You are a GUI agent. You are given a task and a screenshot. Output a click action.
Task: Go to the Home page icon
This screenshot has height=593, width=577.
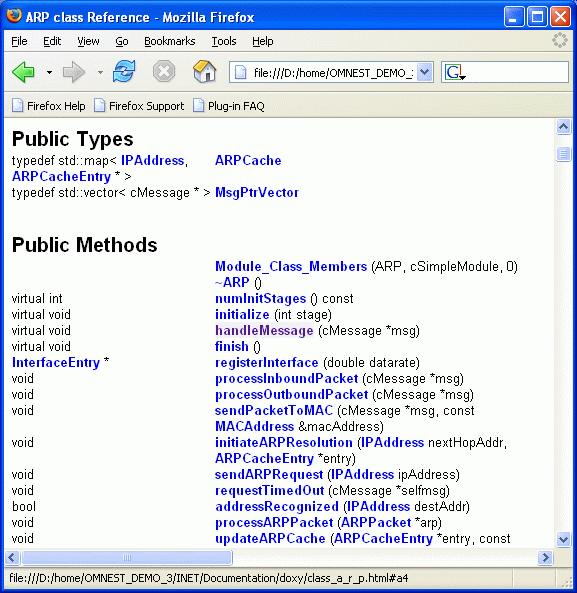[205, 71]
